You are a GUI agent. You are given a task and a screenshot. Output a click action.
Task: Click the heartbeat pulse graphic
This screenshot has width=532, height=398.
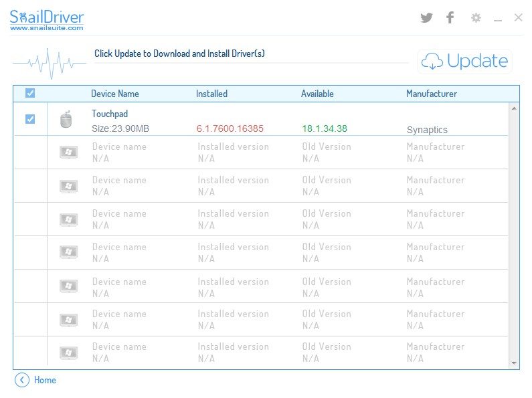[x=49, y=64]
